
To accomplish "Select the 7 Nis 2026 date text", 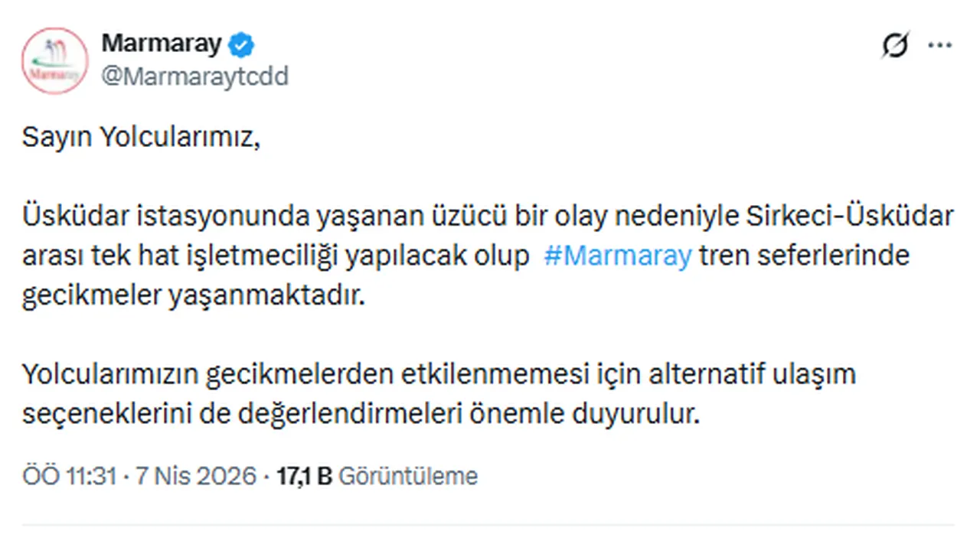I will tap(195, 474).
